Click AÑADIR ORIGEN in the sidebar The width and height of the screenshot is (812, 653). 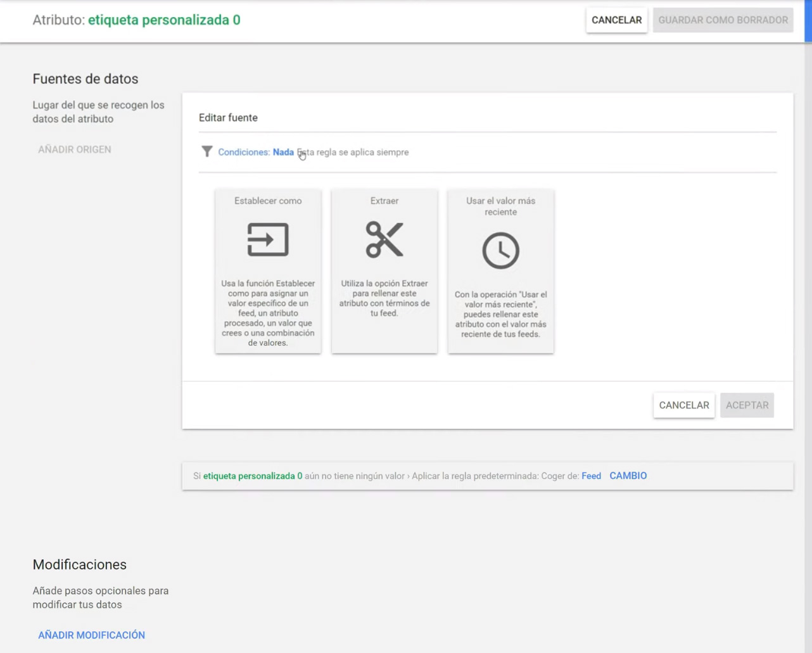coord(75,149)
